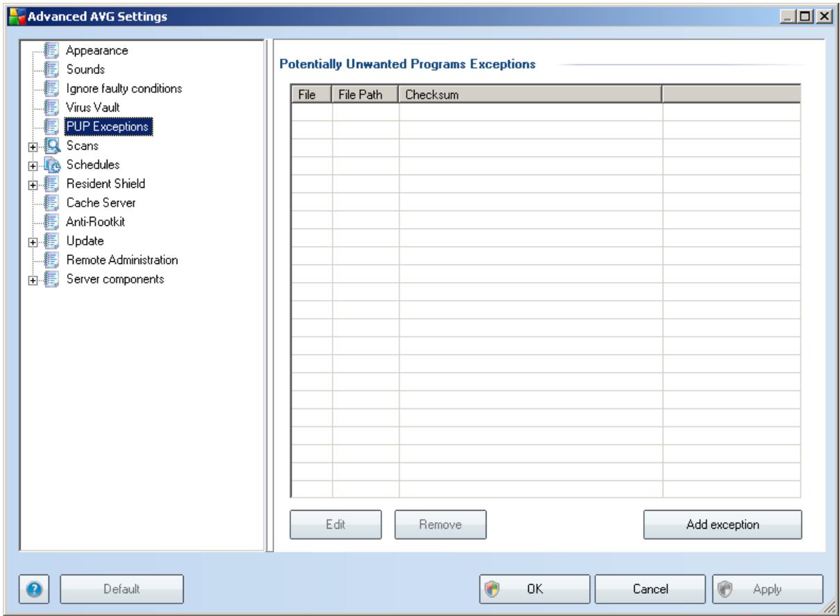Image resolution: width=840 pixels, height=616 pixels.
Task: Click the Anti-Rootkit icon
Action: tap(51, 222)
